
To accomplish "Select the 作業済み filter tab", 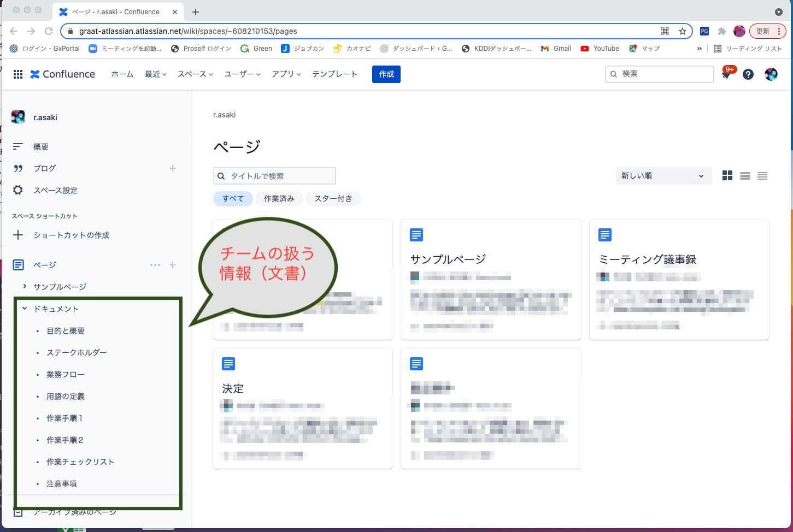I will coord(279,199).
